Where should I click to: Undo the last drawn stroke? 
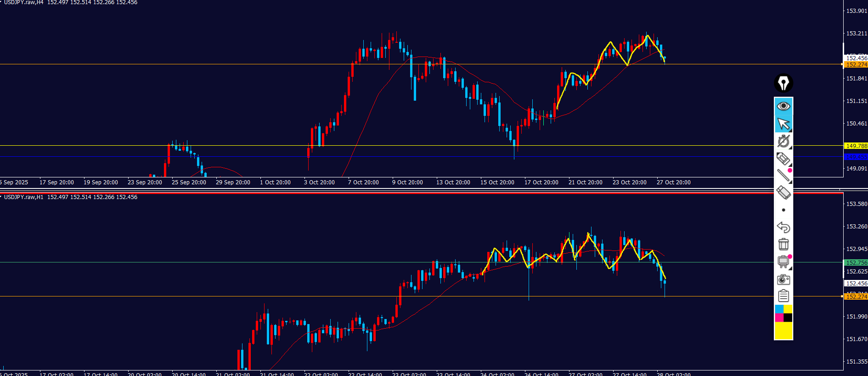click(x=783, y=227)
